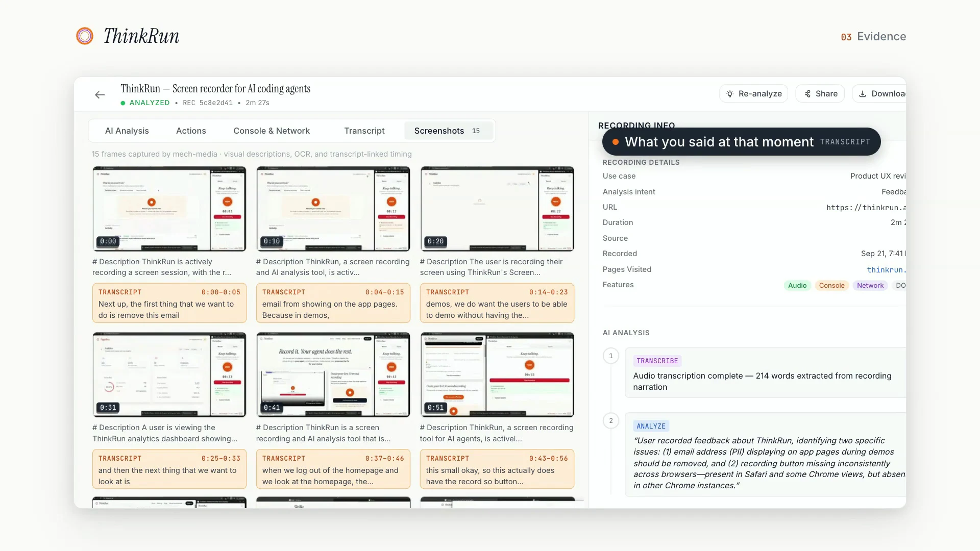The height and width of the screenshot is (551, 980).
Task: Open the thinkrun pages visited link
Action: click(886, 270)
